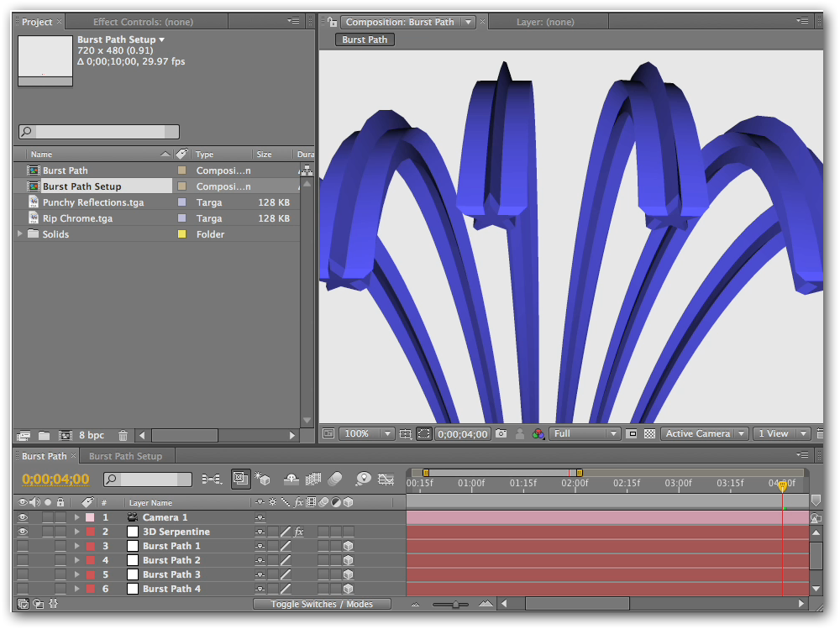Open the 1 View layout dropdown
840x629 pixels.
(781, 433)
